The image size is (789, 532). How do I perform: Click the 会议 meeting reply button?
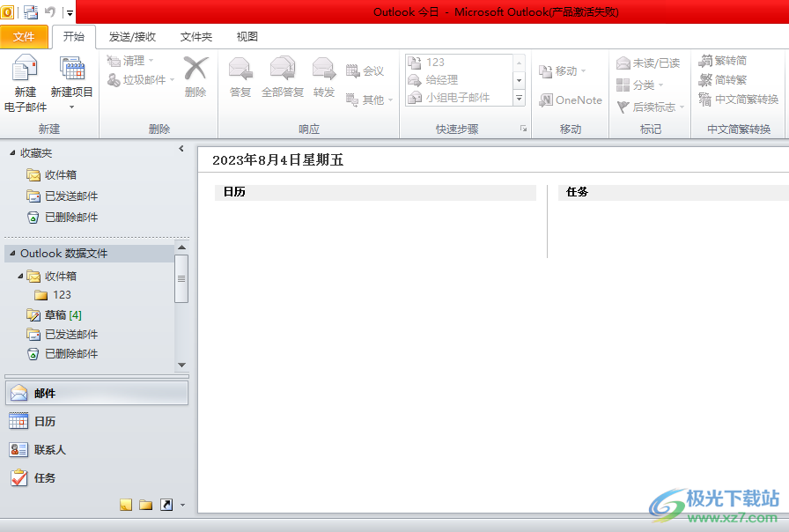pyautogui.click(x=365, y=71)
